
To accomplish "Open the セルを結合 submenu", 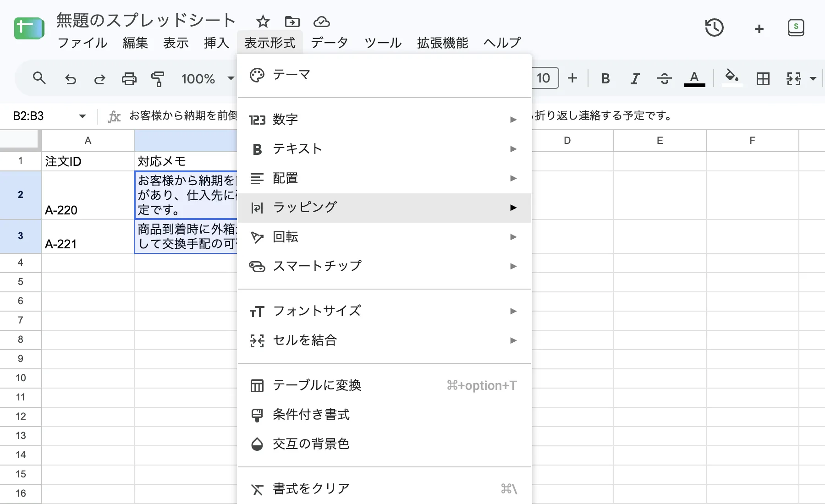I will tap(384, 340).
